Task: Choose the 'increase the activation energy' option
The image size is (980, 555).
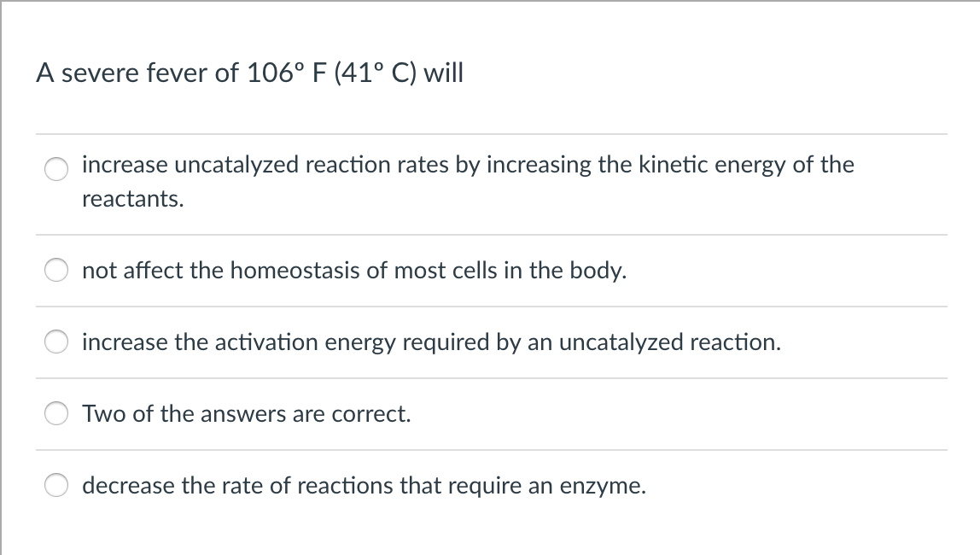Action: tap(55, 342)
